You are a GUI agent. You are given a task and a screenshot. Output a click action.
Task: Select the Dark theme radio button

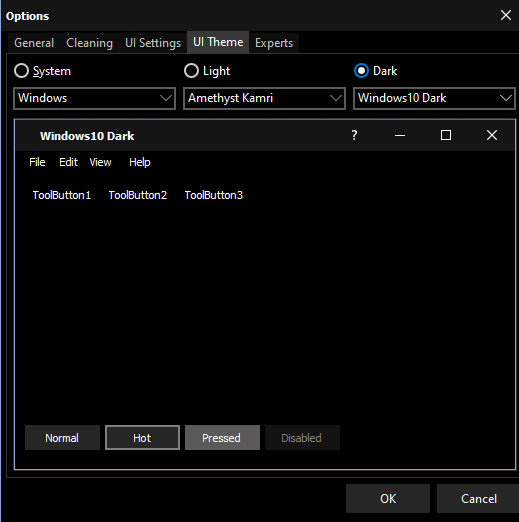click(x=361, y=71)
